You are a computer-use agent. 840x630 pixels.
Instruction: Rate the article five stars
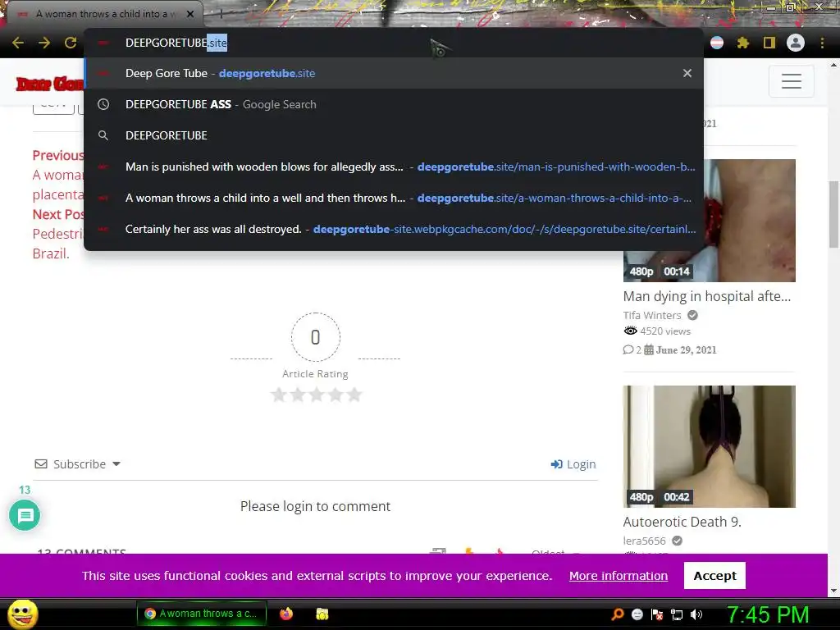354,395
